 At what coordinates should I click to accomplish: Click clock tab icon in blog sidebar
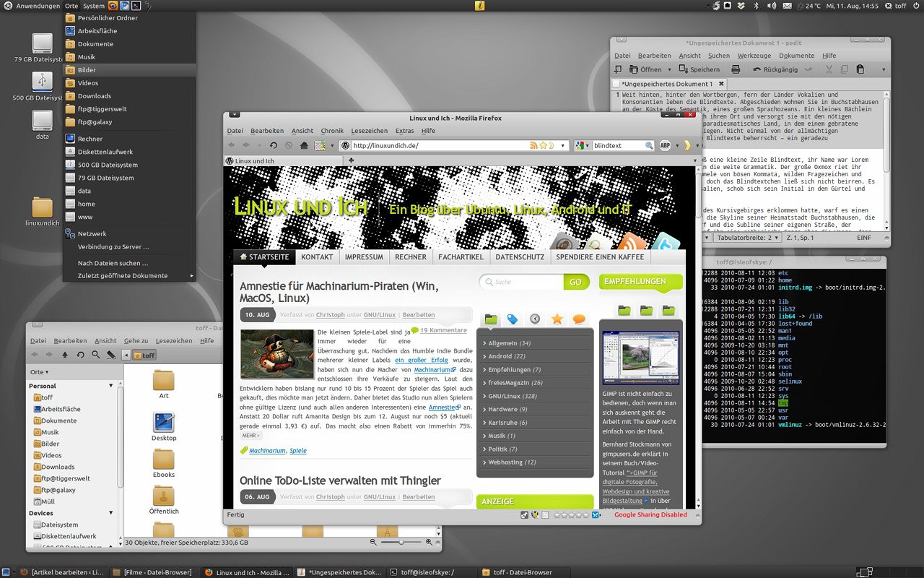pos(535,319)
